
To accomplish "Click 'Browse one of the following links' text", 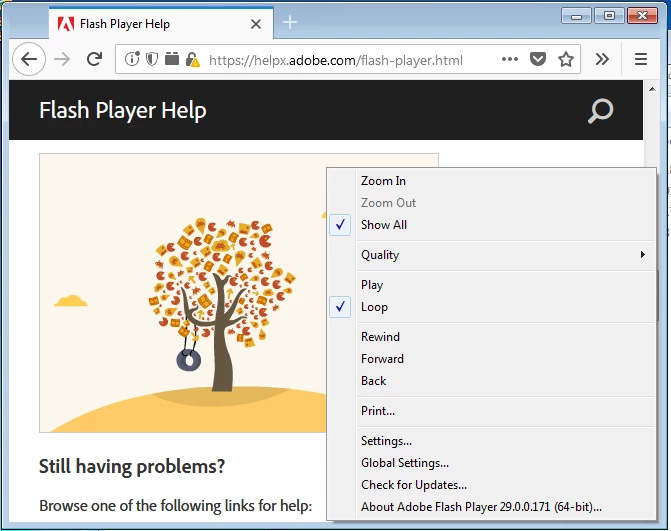I will 175,506.
